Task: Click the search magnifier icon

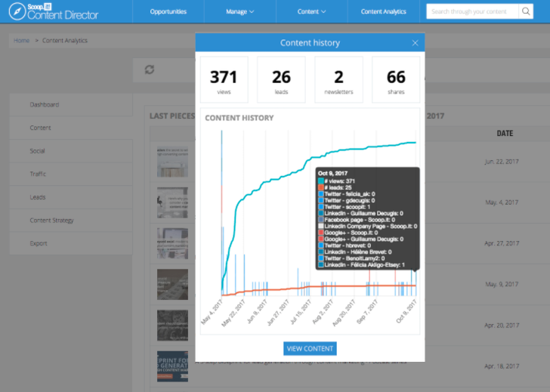Action: tap(526, 11)
